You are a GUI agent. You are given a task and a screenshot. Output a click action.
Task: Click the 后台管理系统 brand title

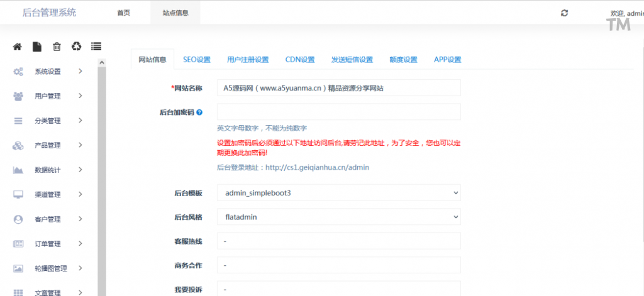pos(49,13)
